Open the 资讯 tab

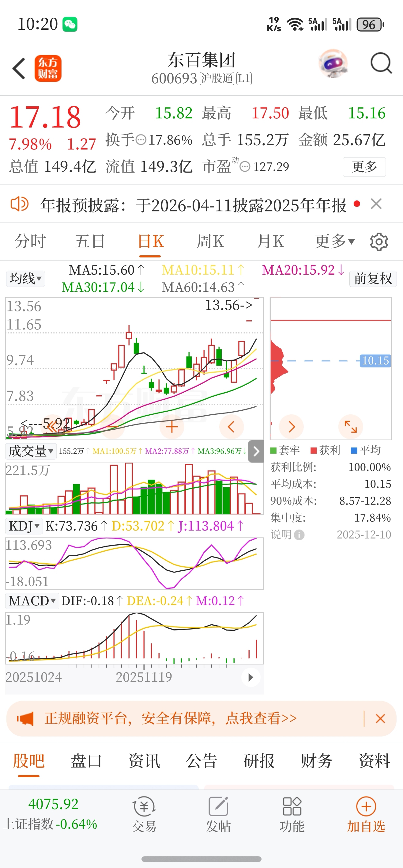click(144, 761)
